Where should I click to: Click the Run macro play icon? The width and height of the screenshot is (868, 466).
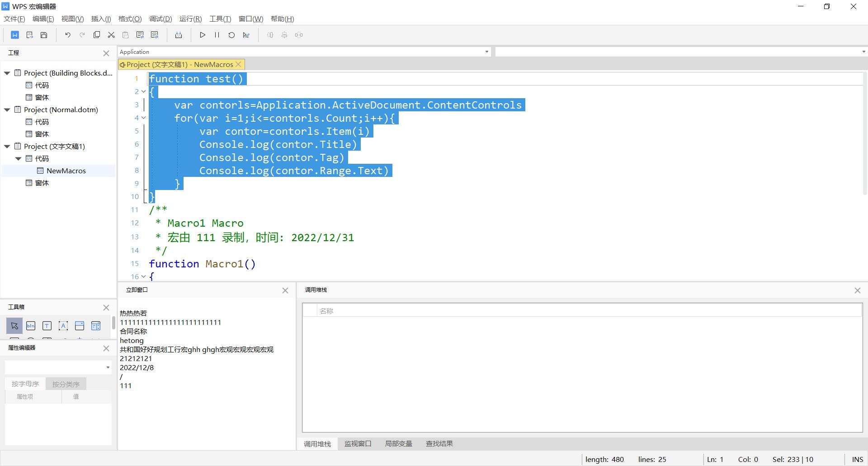point(203,35)
